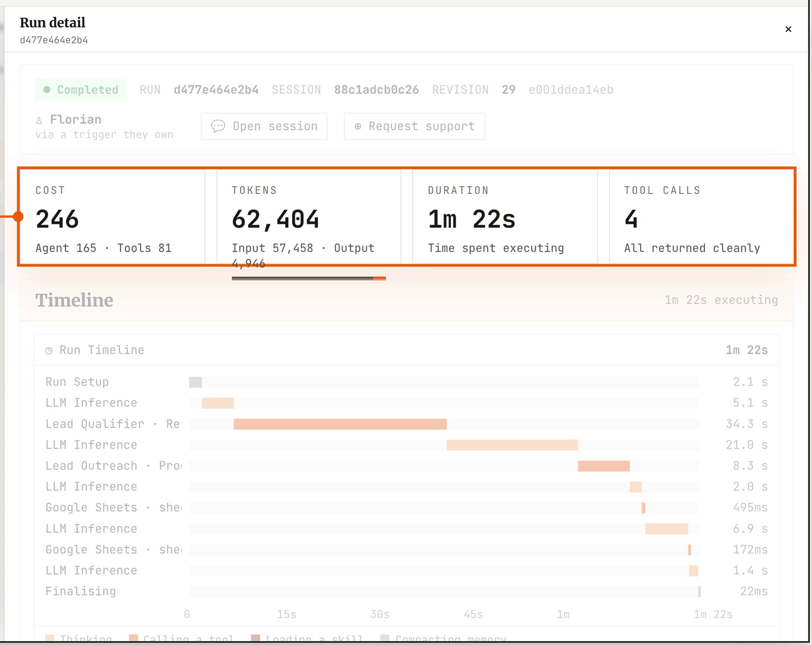Select session ID 88c1adcb0c26
Image resolution: width=812 pixels, height=645 pixels.
click(x=376, y=90)
